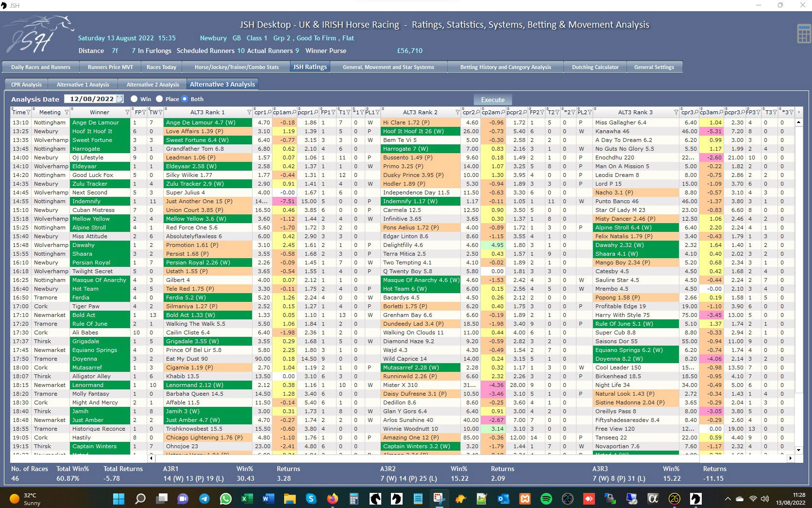Open the Winner column filter dropdown
The height and width of the screenshot is (508, 812).
pyautogui.click(x=128, y=112)
